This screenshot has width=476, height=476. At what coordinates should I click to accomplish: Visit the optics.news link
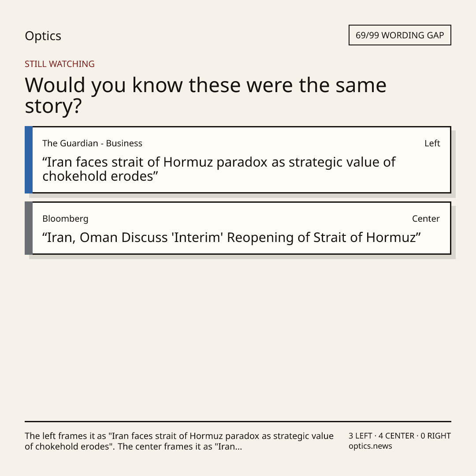click(x=370, y=446)
